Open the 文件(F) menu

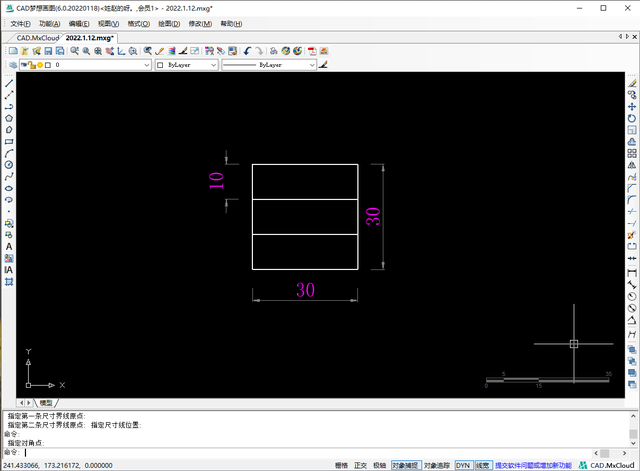pyautogui.click(x=20, y=24)
